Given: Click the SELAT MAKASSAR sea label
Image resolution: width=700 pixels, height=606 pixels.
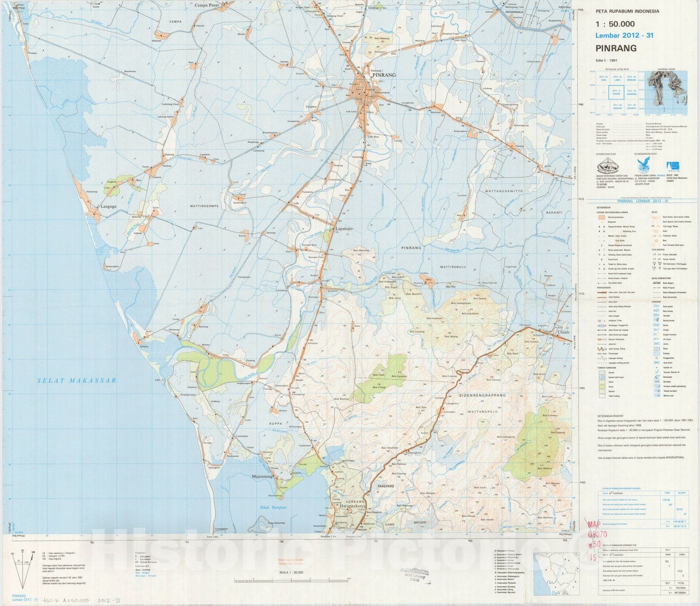Looking at the screenshot, I should [77, 381].
